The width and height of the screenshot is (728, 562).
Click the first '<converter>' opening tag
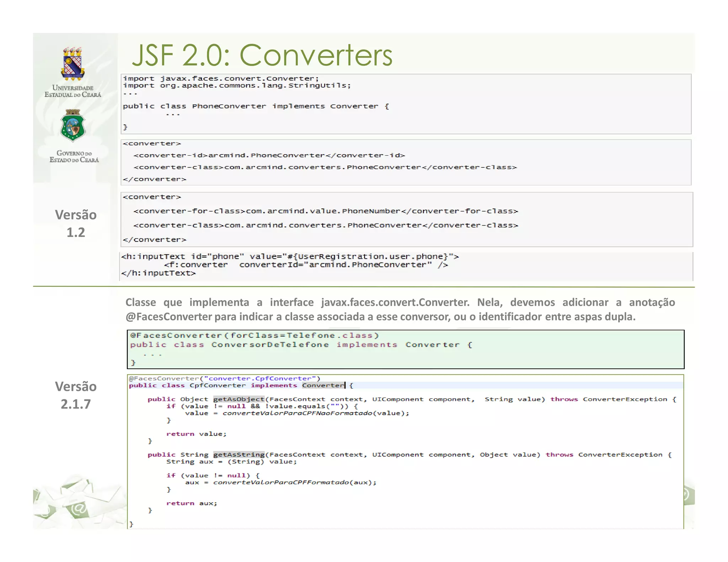click(152, 144)
